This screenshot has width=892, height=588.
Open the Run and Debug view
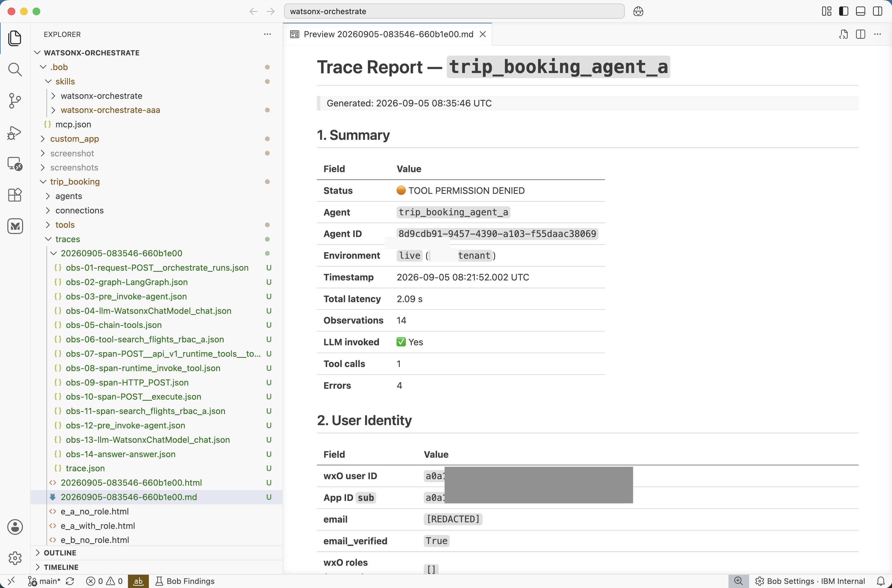click(x=15, y=132)
